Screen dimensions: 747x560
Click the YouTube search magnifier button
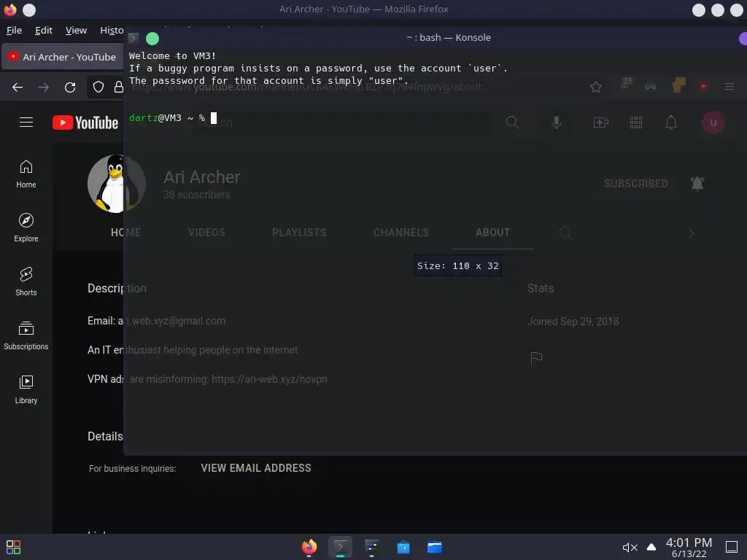point(512,122)
